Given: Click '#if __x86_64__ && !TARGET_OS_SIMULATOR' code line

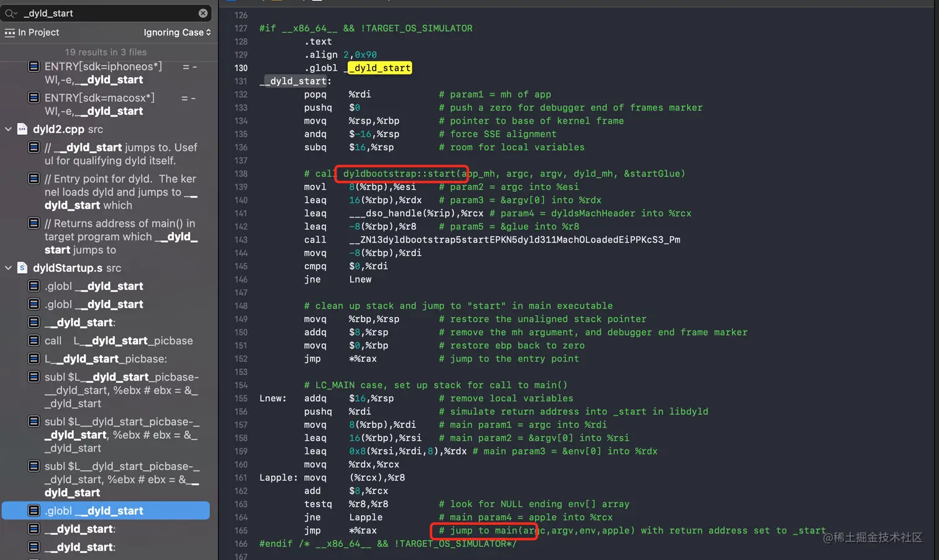Looking at the screenshot, I should coord(366,28).
